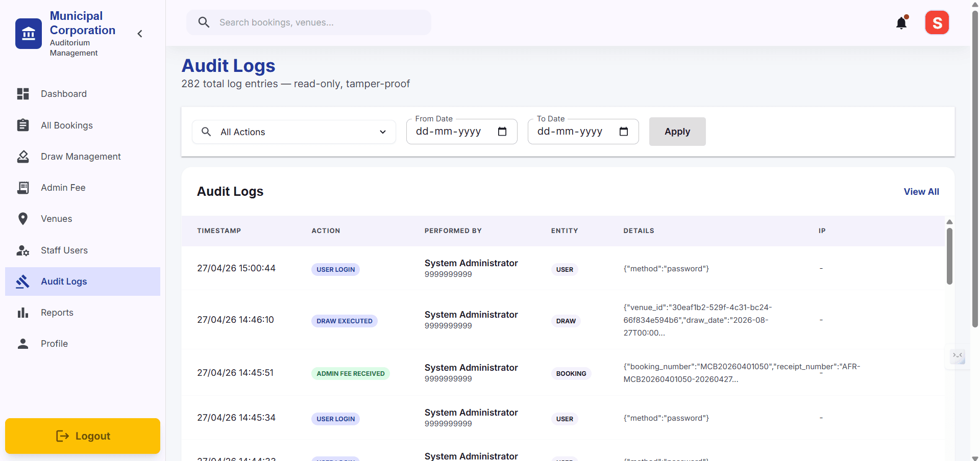The height and width of the screenshot is (461, 980).
Task: Click the Admin Fee receipt icon
Action: pyautogui.click(x=23, y=188)
